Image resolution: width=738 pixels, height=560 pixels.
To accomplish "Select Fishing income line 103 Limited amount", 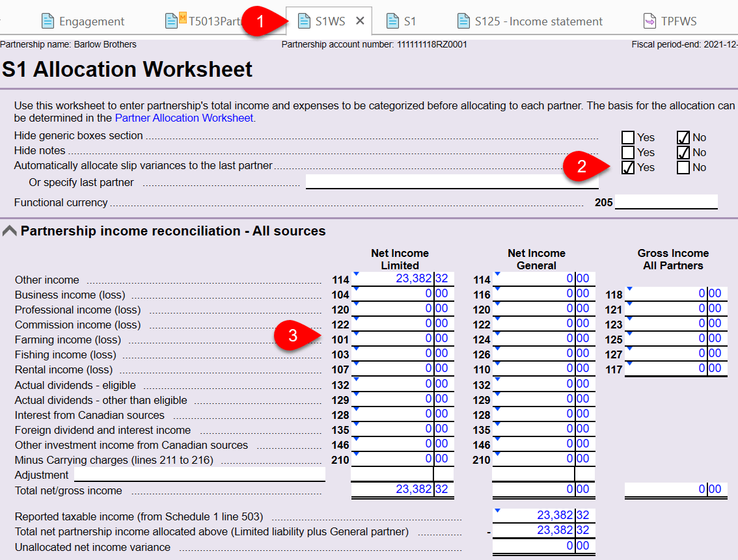I will pyautogui.click(x=402, y=354).
